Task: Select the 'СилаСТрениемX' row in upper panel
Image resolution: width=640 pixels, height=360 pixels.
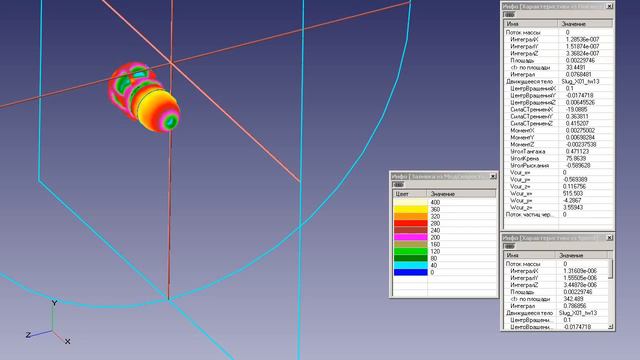Action: point(558,109)
